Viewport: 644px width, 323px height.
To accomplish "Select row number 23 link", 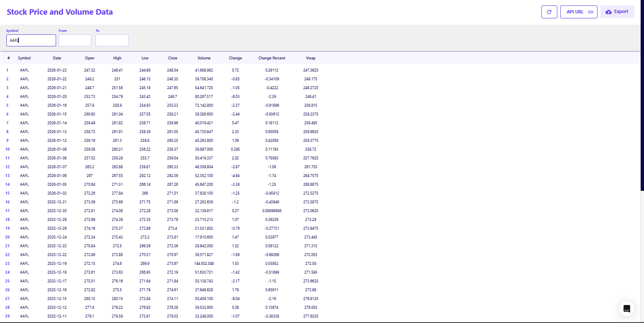I will point(7,263).
